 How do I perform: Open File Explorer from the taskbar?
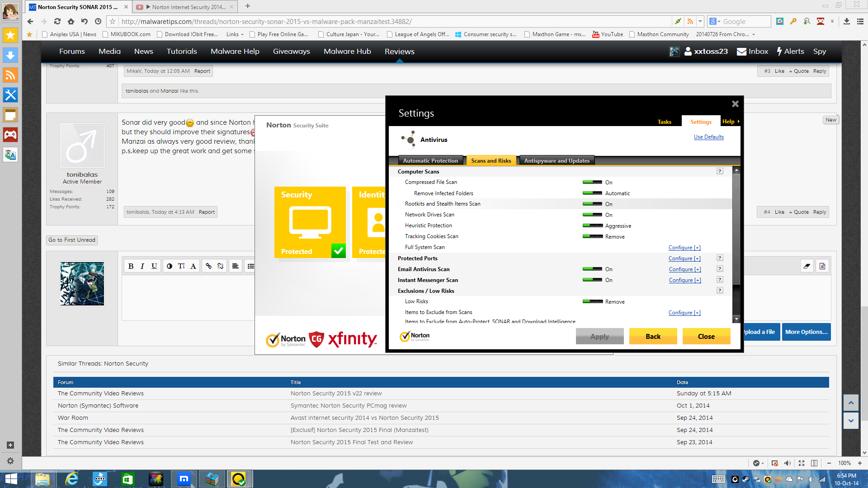(x=42, y=479)
